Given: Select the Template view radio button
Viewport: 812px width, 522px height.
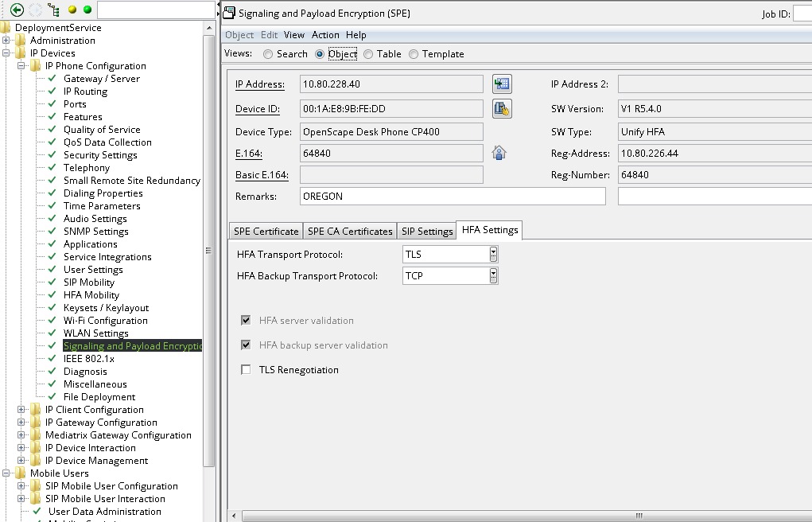Looking at the screenshot, I should pyautogui.click(x=414, y=54).
